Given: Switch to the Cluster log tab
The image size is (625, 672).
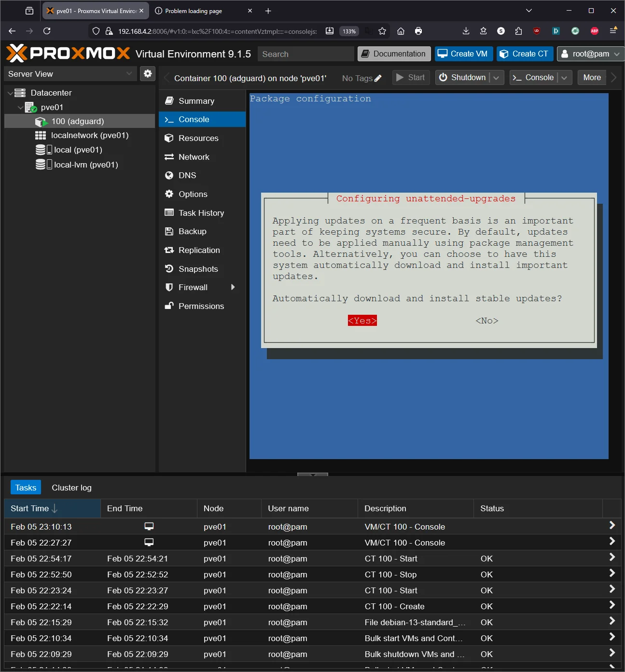Looking at the screenshot, I should point(71,488).
